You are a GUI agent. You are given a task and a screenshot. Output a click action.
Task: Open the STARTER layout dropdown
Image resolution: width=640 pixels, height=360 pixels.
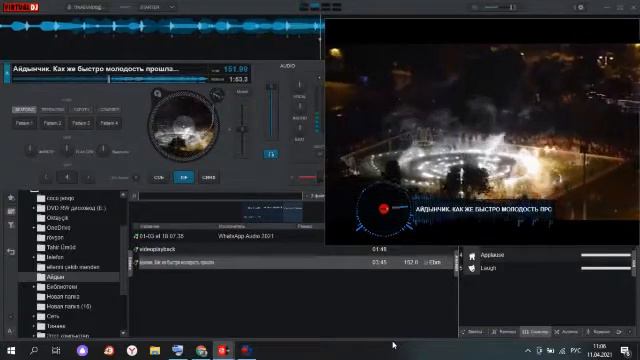(x=157, y=7)
